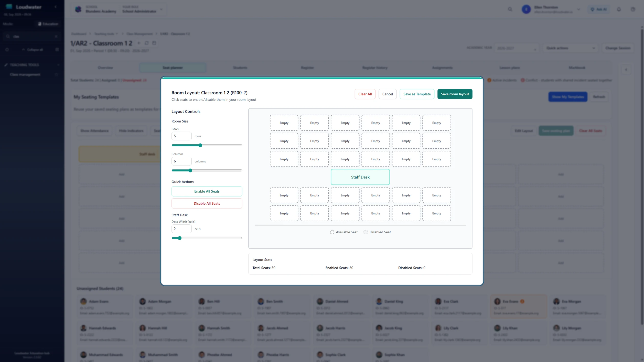Click the search magnifier icon in header
The height and width of the screenshot is (362, 644).
[x=510, y=9]
